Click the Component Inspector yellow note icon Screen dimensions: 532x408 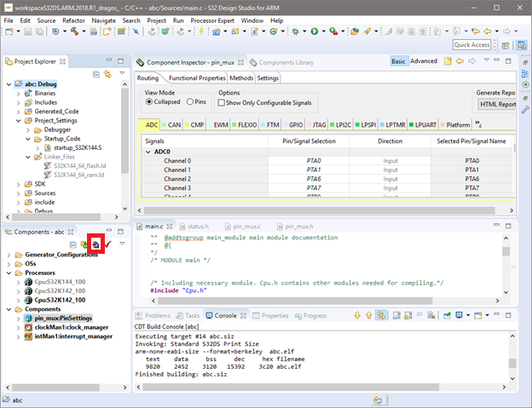coord(448,61)
